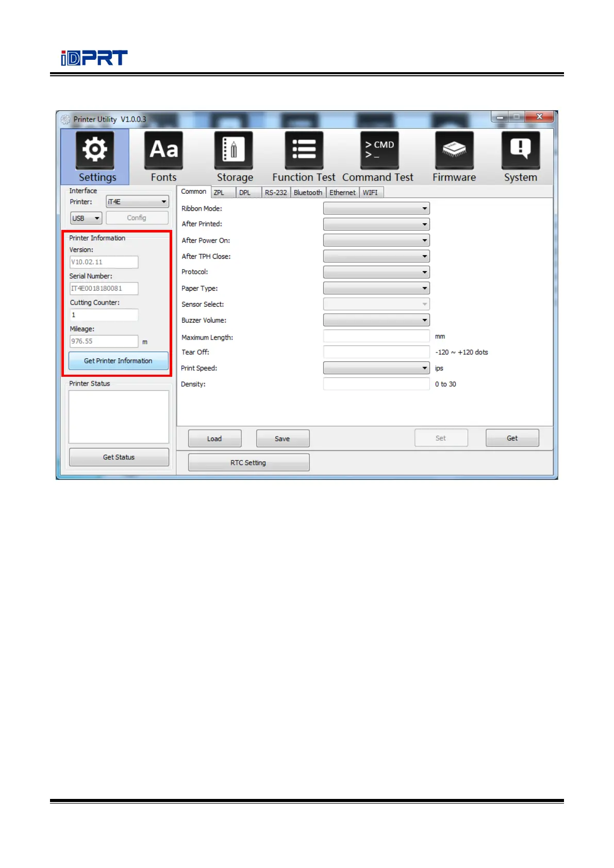Image resolution: width=614 pixels, height=868 pixels.
Task: Click the Density input field
Action: 376,384
